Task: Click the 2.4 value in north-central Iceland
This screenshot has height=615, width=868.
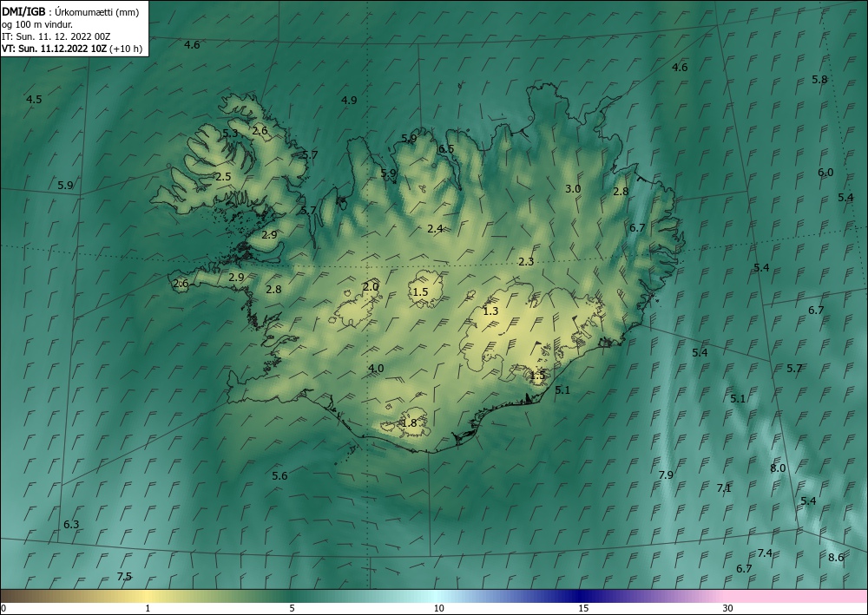Action: point(435,228)
